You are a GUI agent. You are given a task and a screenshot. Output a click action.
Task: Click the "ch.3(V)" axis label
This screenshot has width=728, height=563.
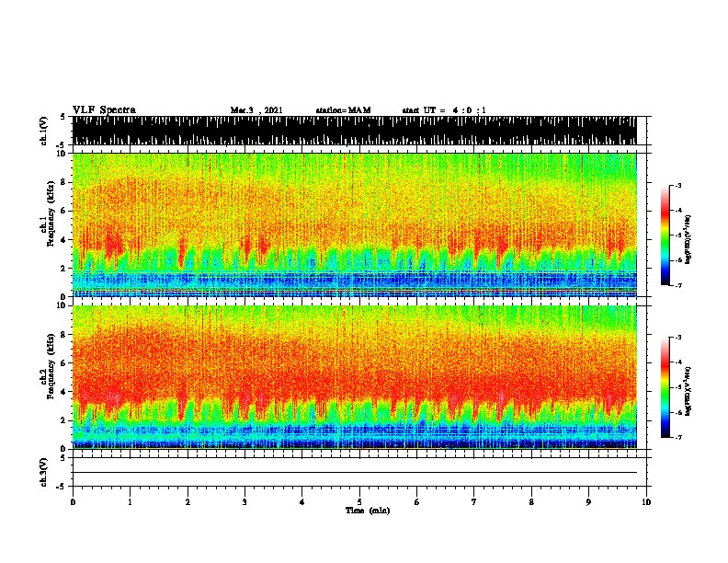pos(44,472)
